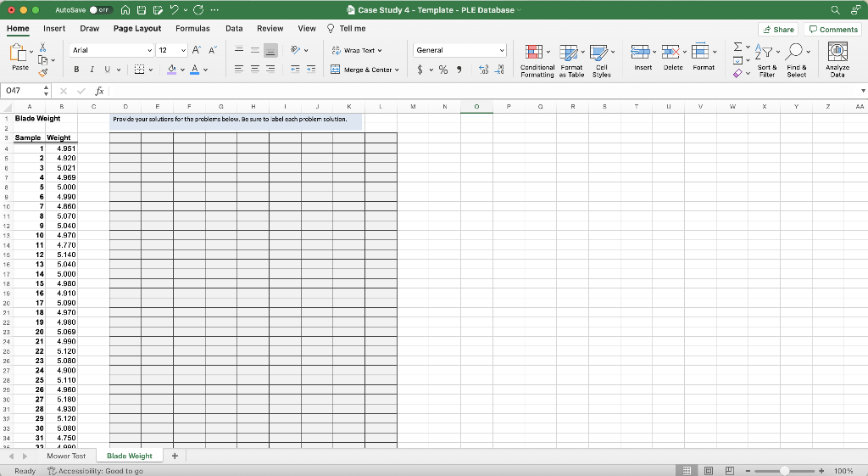Increase indent
This screenshot has height=476, width=868.
pyautogui.click(x=311, y=69)
